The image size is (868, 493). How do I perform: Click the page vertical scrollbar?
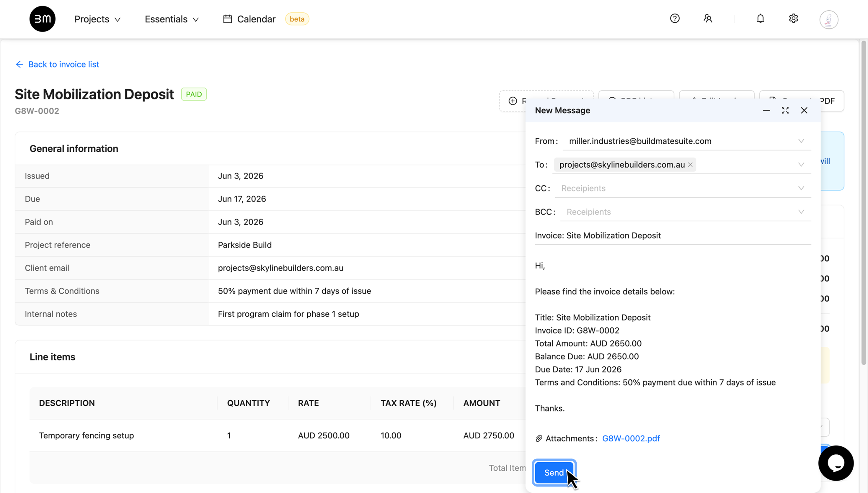coord(864,203)
